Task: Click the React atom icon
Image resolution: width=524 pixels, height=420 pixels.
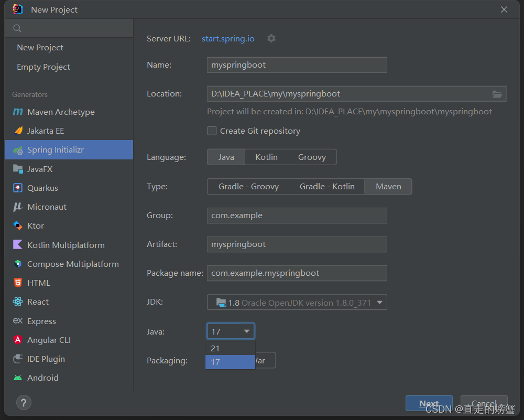Action: [x=18, y=301]
